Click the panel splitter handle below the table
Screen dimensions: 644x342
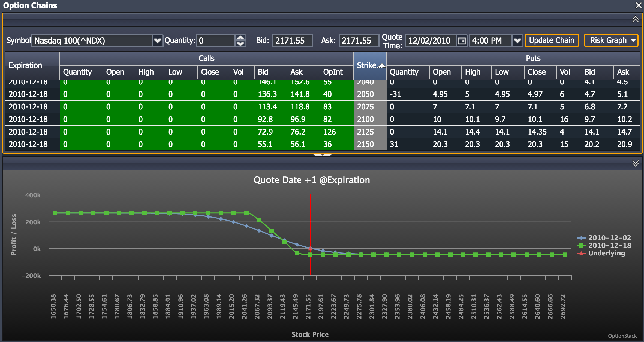click(322, 155)
